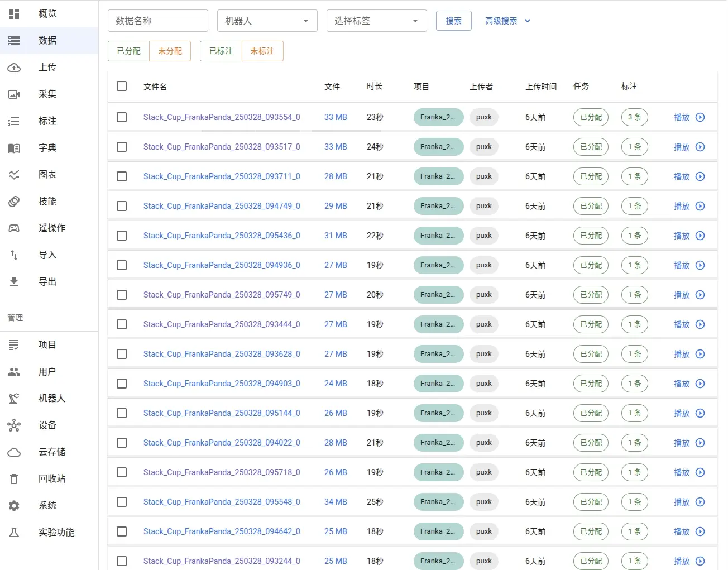This screenshot has width=728, height=570.
Task: Click the 1 条 badge for 250328_095436_0
Action: (x=635, y=236)
